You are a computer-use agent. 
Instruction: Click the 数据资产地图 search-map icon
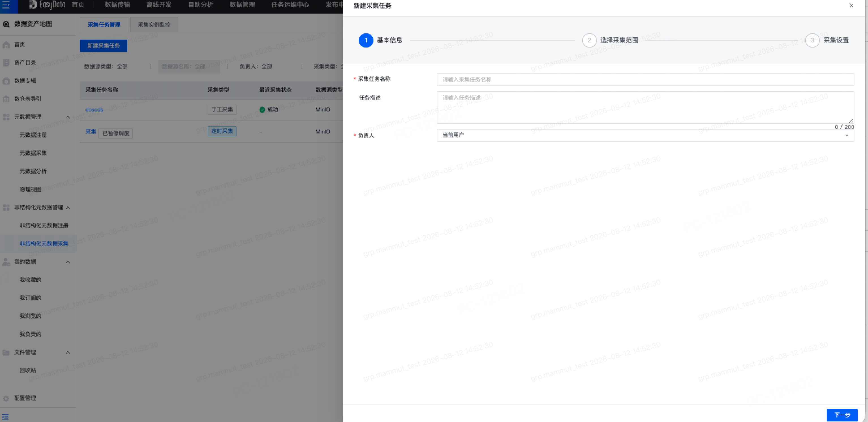pos(6,24)
